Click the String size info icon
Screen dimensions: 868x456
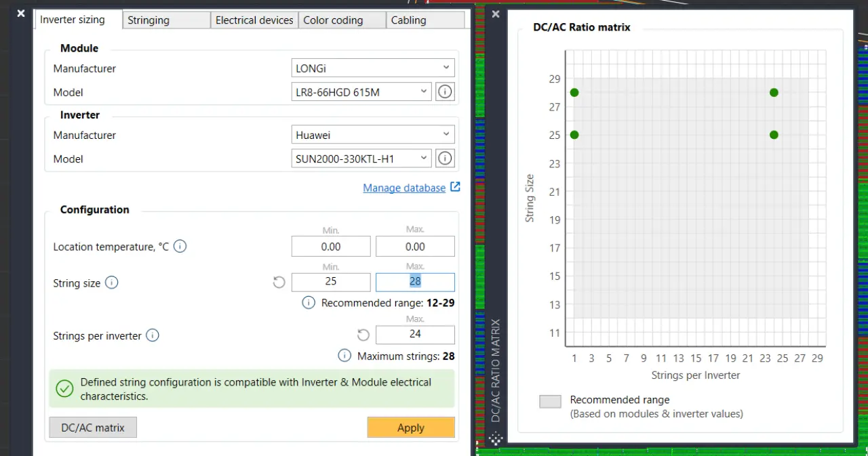click(x=112, y=283)
